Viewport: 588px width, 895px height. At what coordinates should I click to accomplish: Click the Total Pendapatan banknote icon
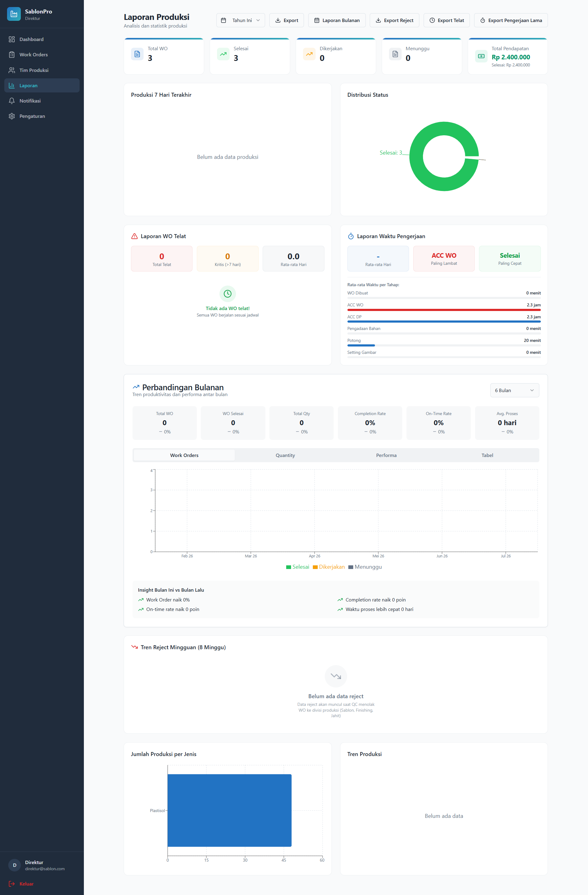[481, 56]
